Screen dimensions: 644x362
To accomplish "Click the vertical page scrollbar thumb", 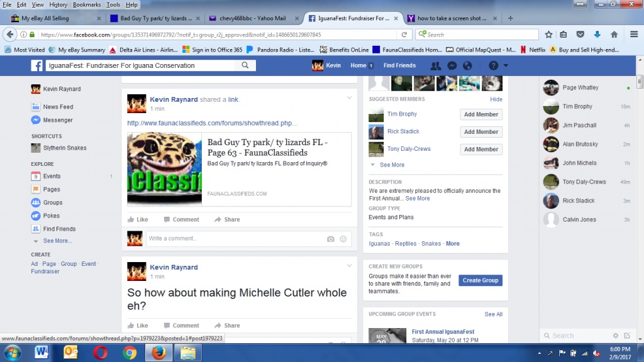I will click(640, 81).
